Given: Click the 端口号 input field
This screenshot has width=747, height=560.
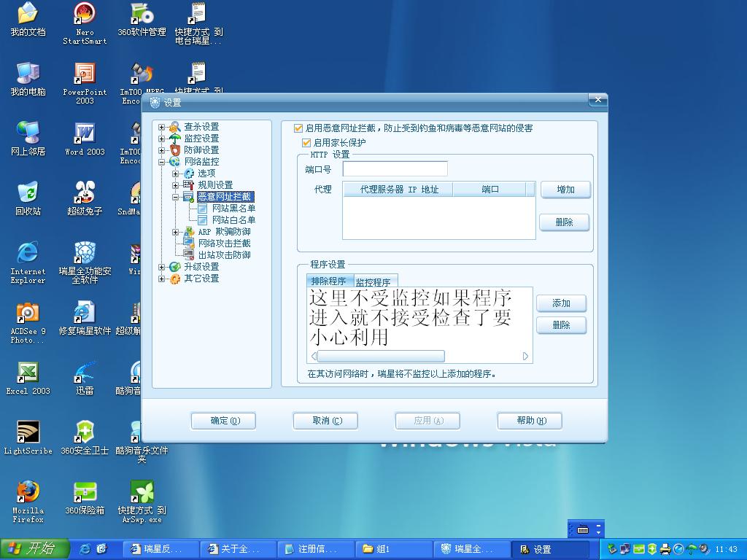Looking at the screenshot, I should pos(395,169).
